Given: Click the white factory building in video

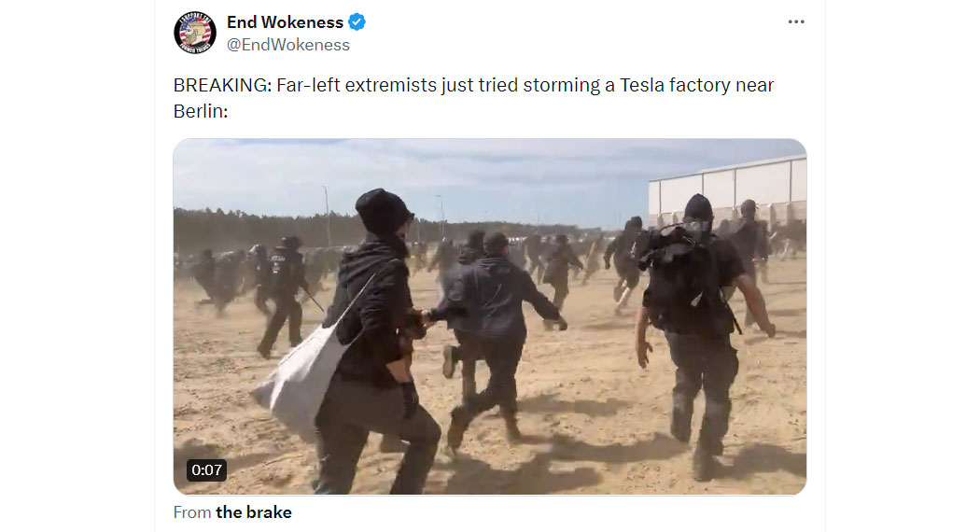Looking at the screenshot, I should pyautogui.click(x=728, y=187).
